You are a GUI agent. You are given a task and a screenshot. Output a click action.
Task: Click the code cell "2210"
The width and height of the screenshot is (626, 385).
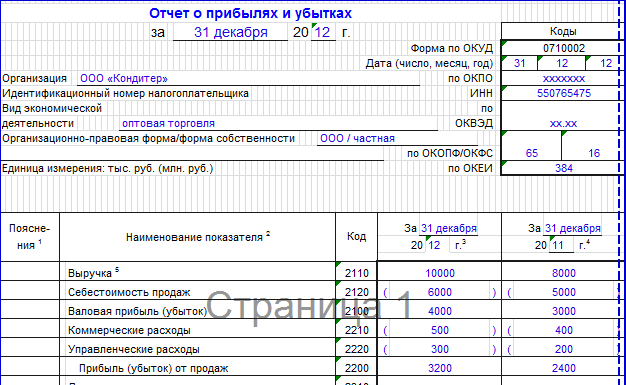pos(357,330)
